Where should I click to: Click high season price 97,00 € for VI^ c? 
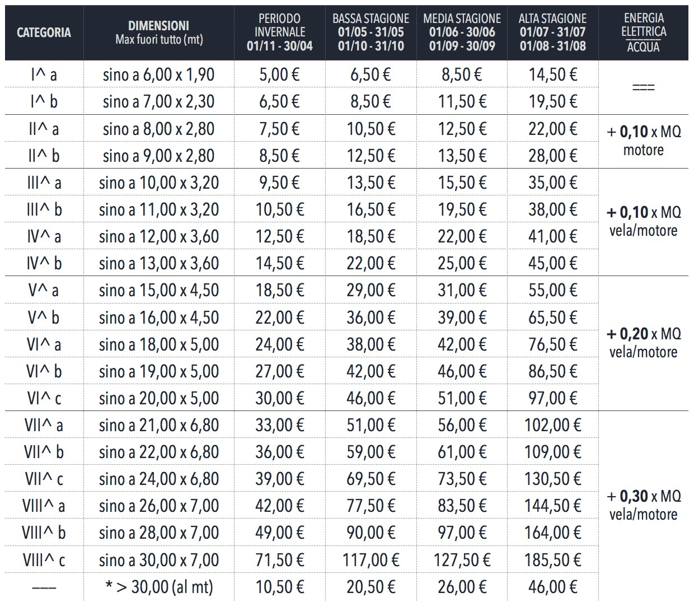552,398
